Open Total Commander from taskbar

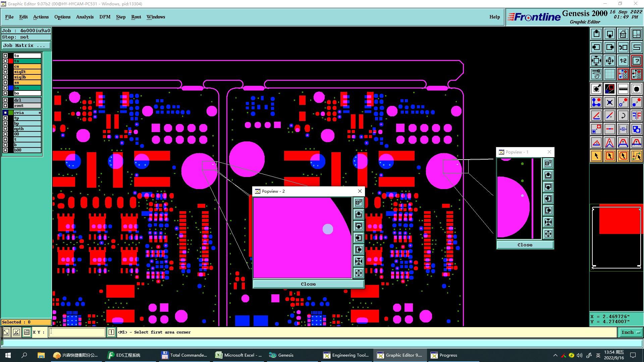point(184,355)
